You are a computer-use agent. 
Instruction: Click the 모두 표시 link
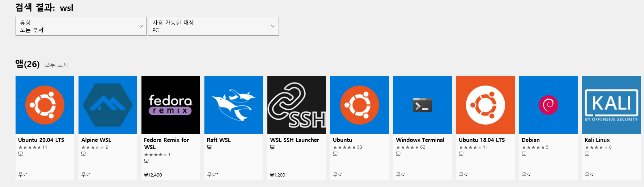(x=56, y=65)
